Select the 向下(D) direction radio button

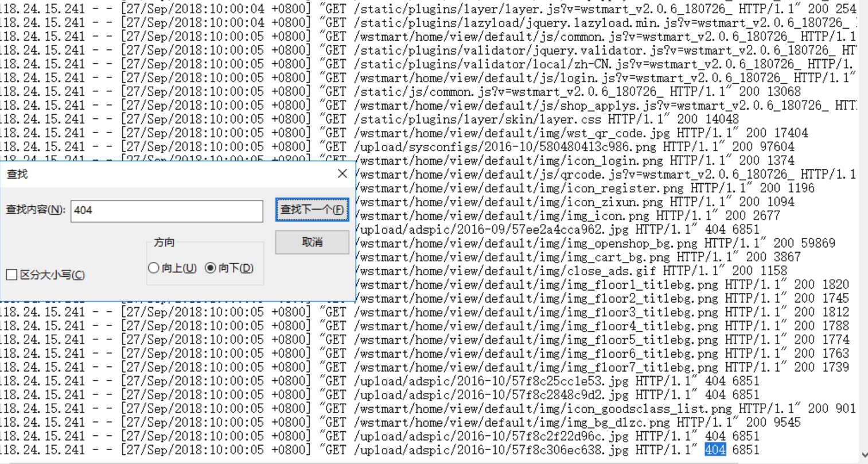pyautogui.click(x=211, y=268)
